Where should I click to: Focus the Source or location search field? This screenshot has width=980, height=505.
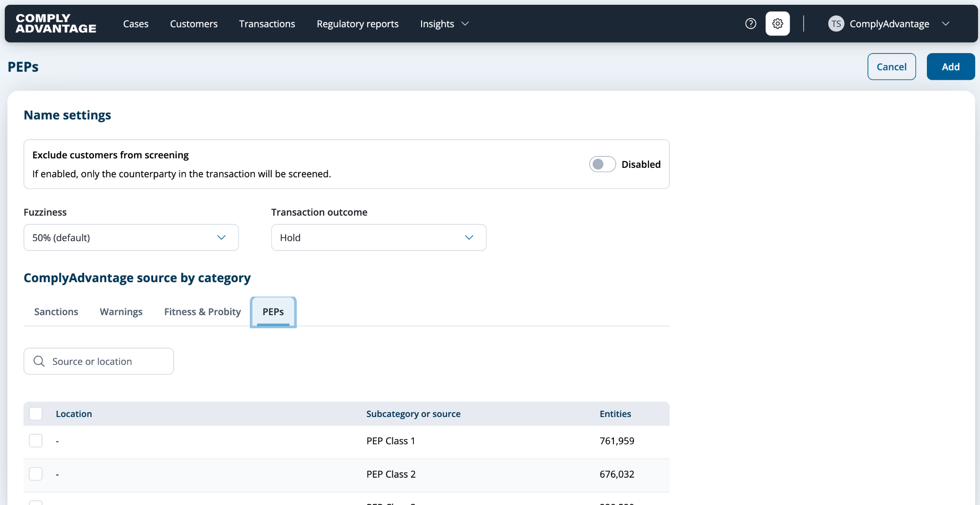(99, 361)
